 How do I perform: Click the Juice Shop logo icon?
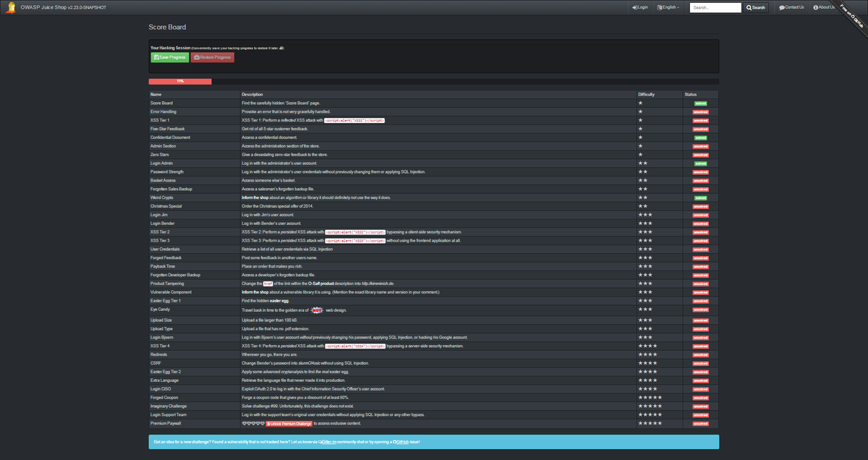click(x=12, y=8)
